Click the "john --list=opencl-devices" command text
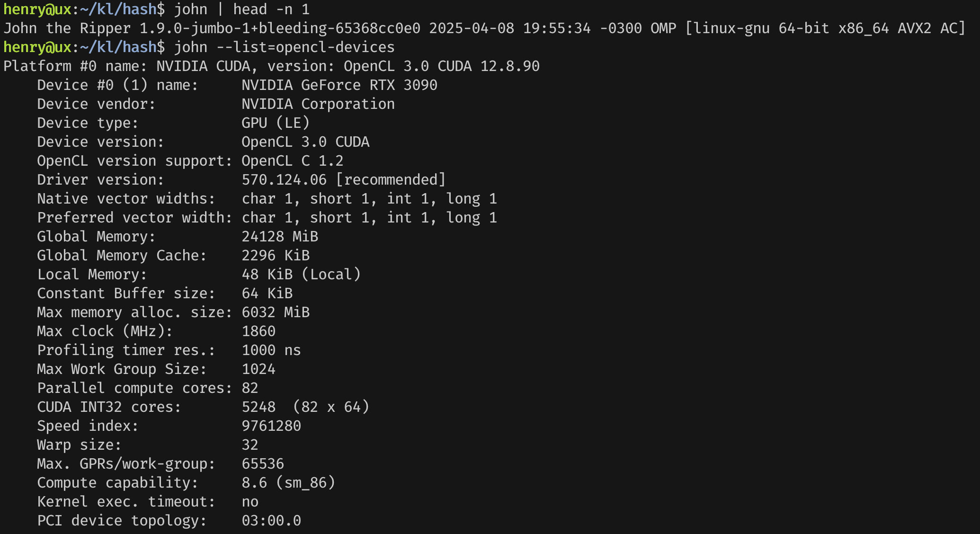Viewport: 980px width, 534px height. point(284,47)
